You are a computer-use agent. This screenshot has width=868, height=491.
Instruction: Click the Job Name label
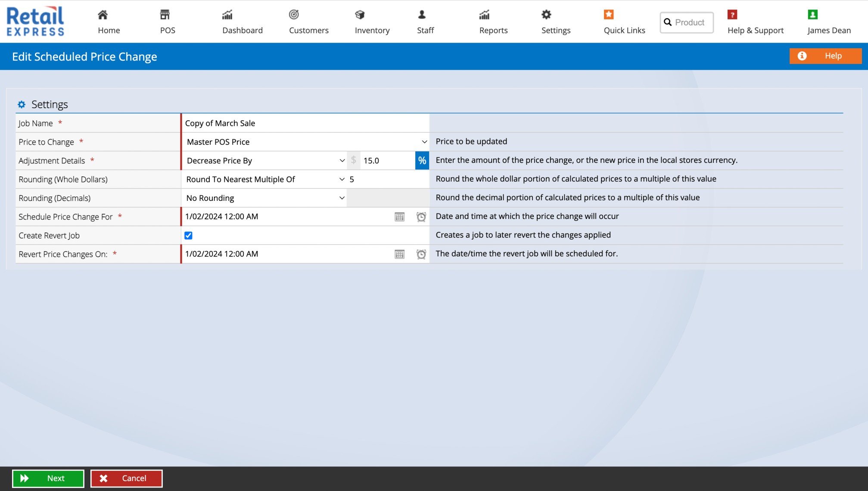(35, 123)
